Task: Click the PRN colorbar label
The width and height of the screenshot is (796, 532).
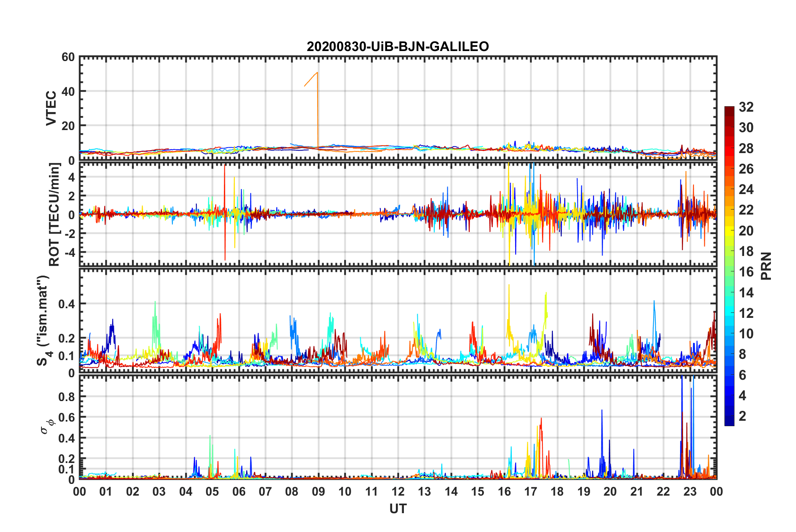Action: 766,266
